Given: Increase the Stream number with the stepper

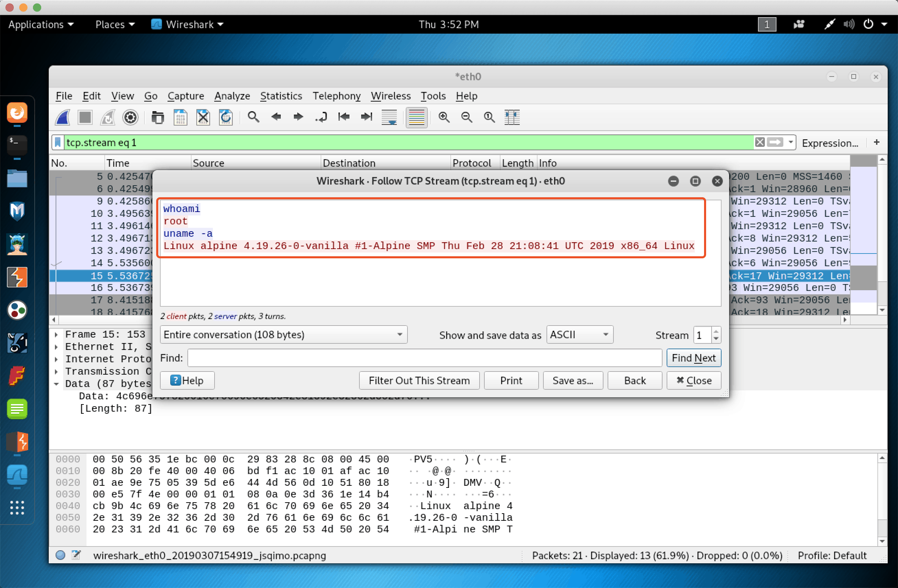Looking at the screenshot, I should 716,331.
